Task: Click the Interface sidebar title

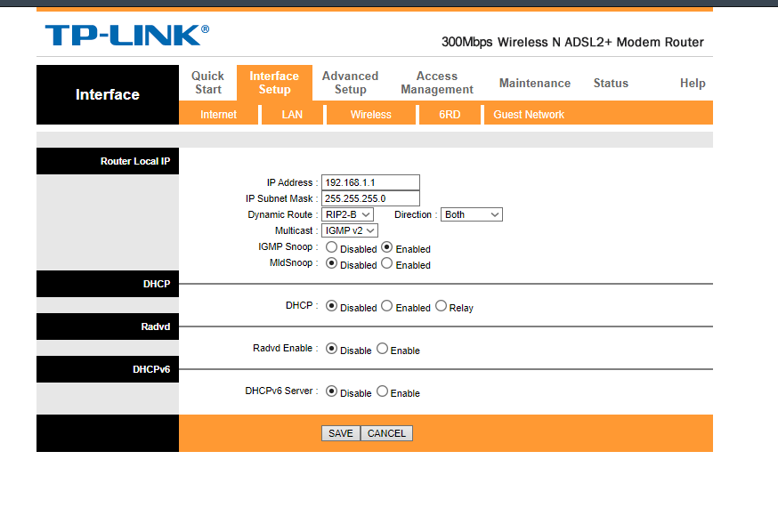Action: [x=108, y=94]
